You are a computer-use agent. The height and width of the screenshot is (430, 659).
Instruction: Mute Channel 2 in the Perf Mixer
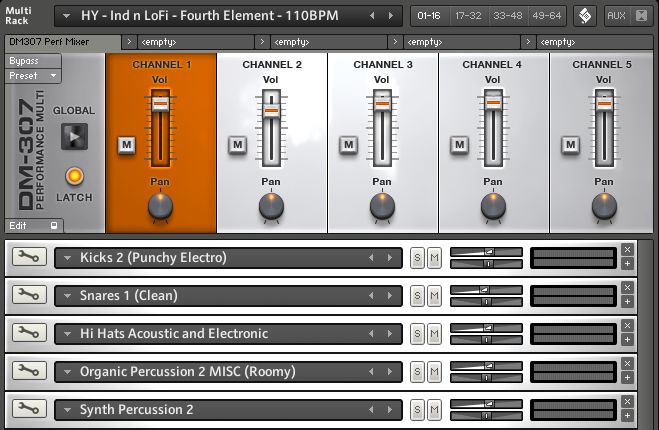[x=237, y=145]
